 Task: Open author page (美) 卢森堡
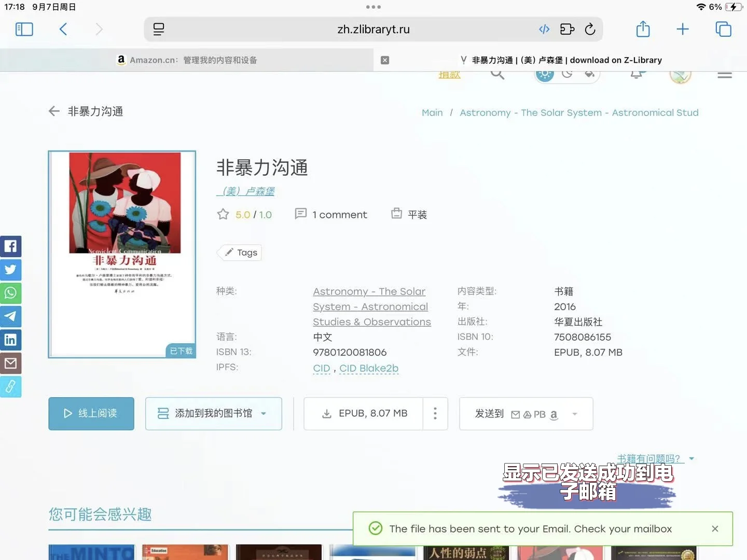[x=245, y=191]
